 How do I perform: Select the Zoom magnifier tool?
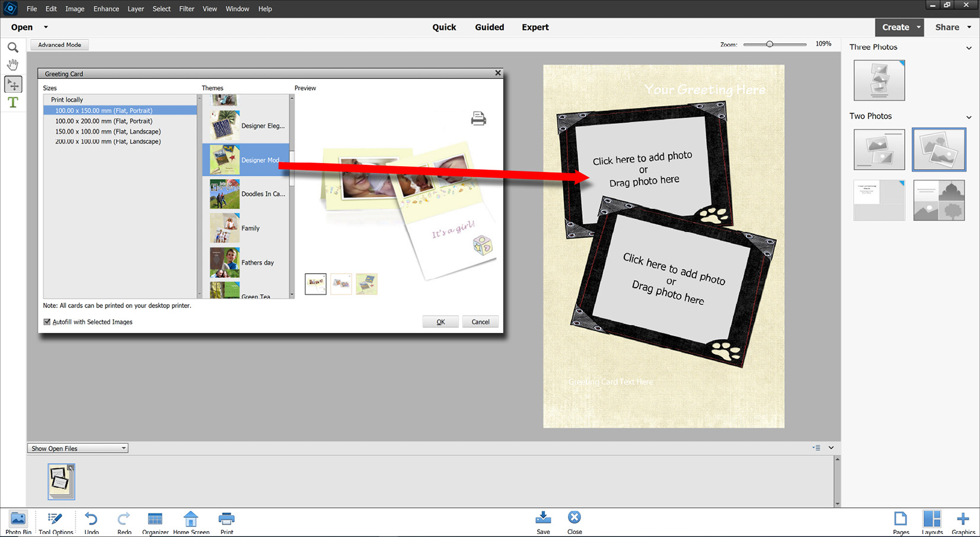point(12,47)
